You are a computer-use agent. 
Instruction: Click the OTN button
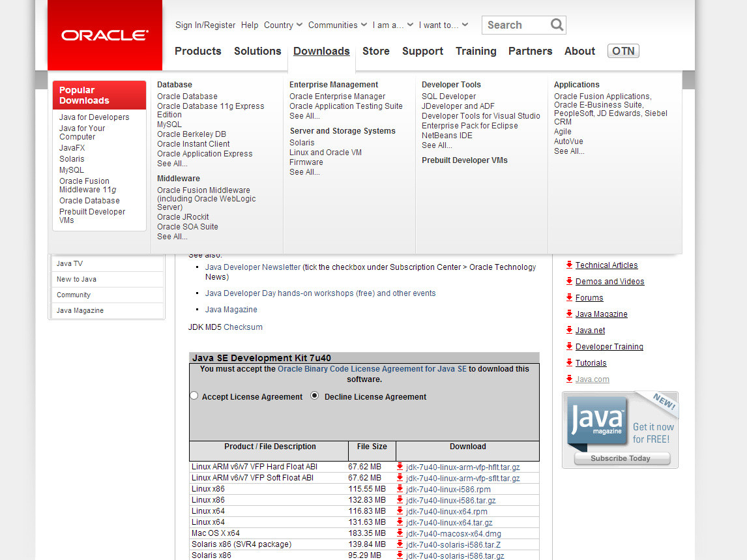click(x=623, y=51)
